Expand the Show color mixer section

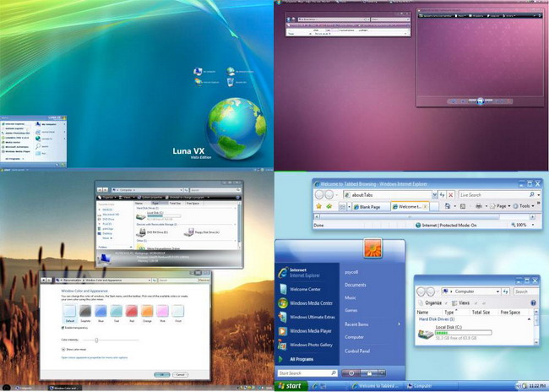click(x=63, y=349)
